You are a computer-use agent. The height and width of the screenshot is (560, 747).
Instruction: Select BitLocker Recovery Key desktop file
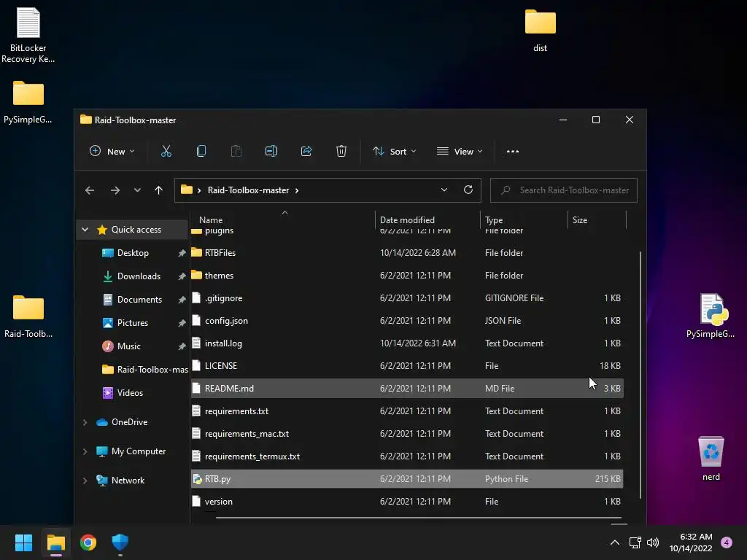pos(28,36)
